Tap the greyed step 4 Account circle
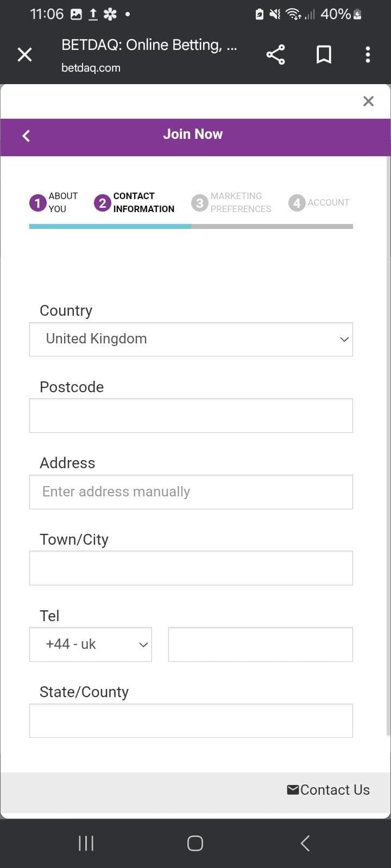The width and height of the screenshot is (391, 868). pyautogui.click(x=297, y=202)
